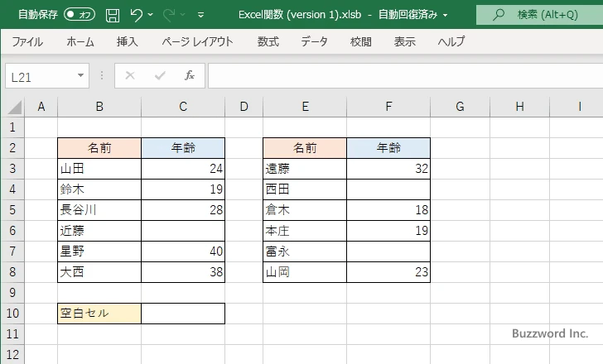Click the Select All corner triangle

point(14,107)
